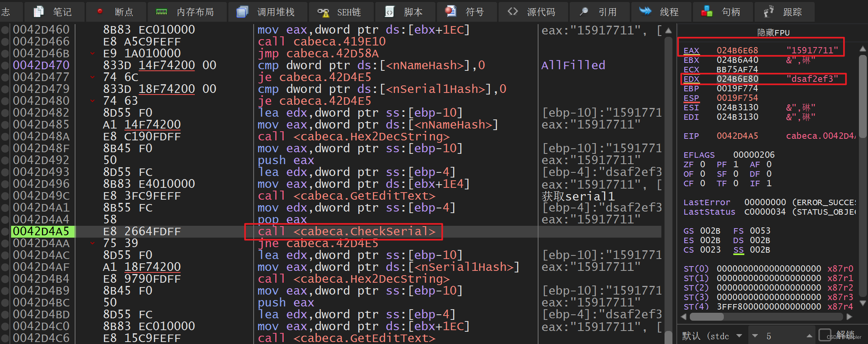Toggle breakpoint dot at address 0042D470
Image resolution: width=868 pixels, height=344 pixels.
5,65
